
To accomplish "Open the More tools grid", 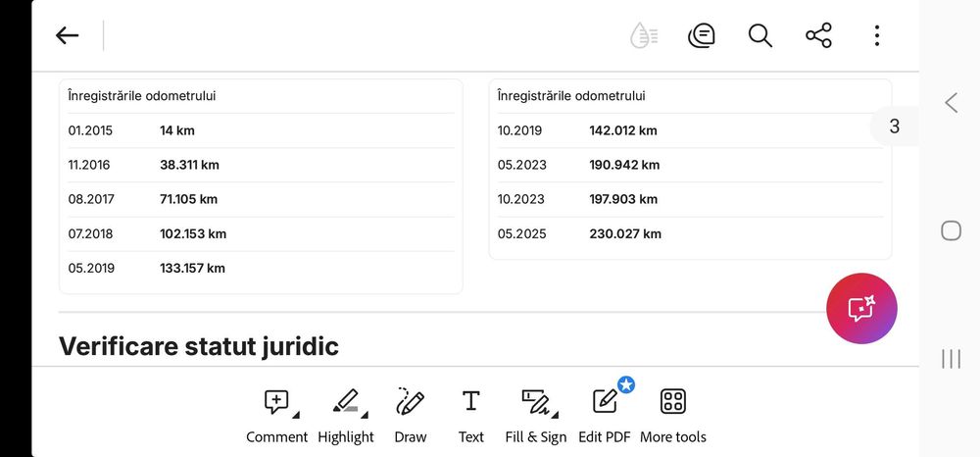I will (672, 402).
